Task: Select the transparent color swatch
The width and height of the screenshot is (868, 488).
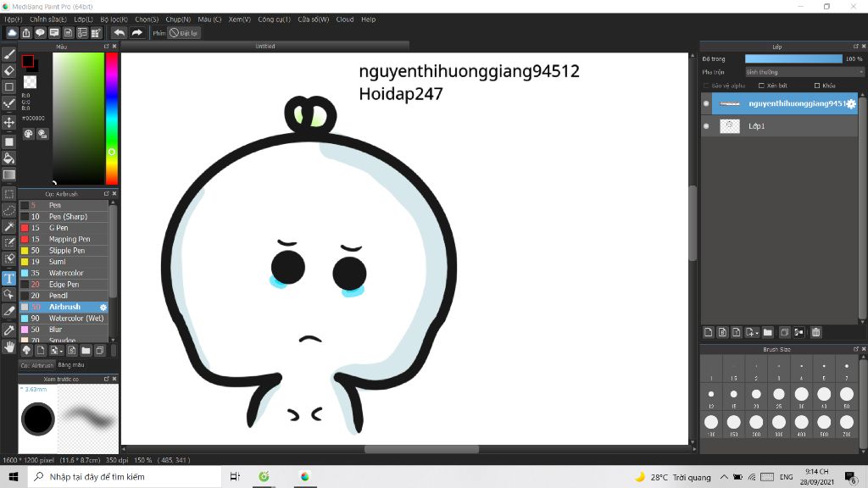Action: click(x=30, y=82)
